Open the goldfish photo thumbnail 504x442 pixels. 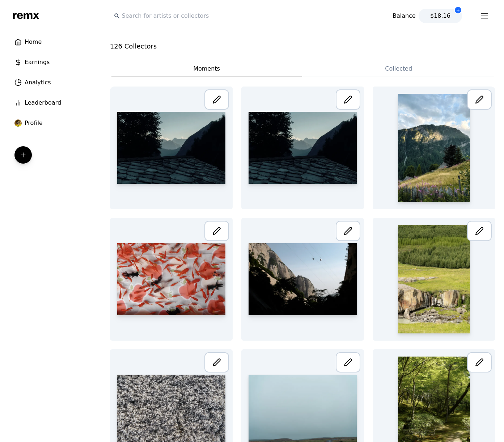(171, 279)
